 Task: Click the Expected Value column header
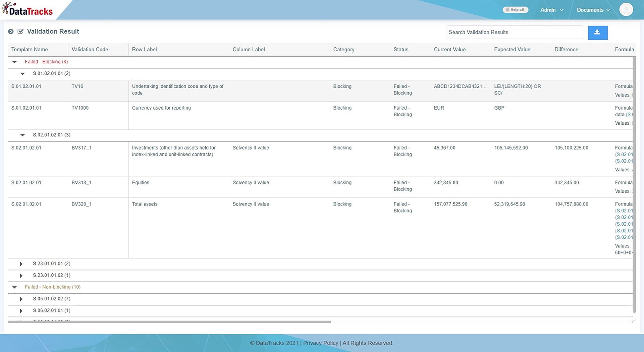(512, 49)
